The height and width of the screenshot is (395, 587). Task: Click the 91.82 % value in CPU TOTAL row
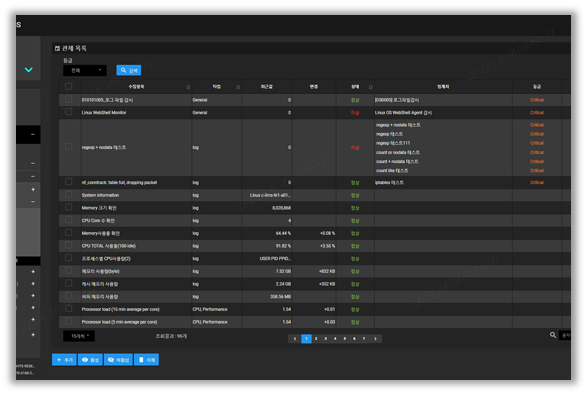[283, 246]
